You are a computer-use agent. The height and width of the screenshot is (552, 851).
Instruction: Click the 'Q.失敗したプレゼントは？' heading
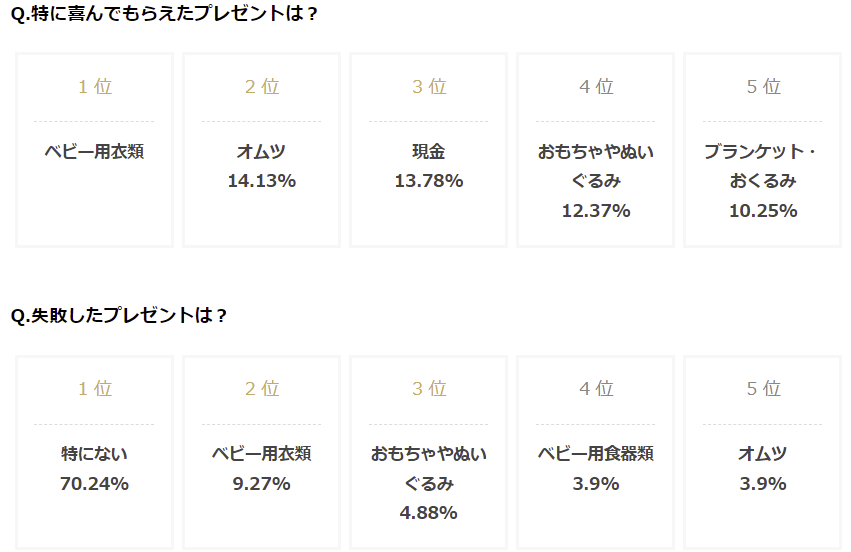click(118, 315)
